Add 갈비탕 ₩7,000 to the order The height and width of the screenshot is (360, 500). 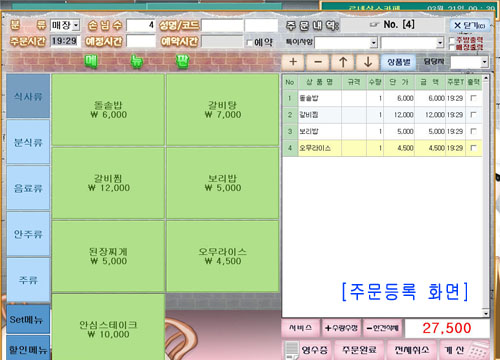point(223,110)
